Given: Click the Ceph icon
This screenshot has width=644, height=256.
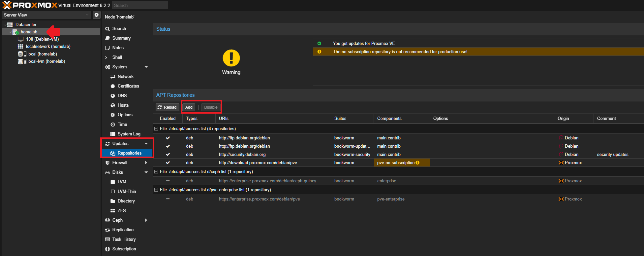Looking at the screenshot, I should 107,220.
